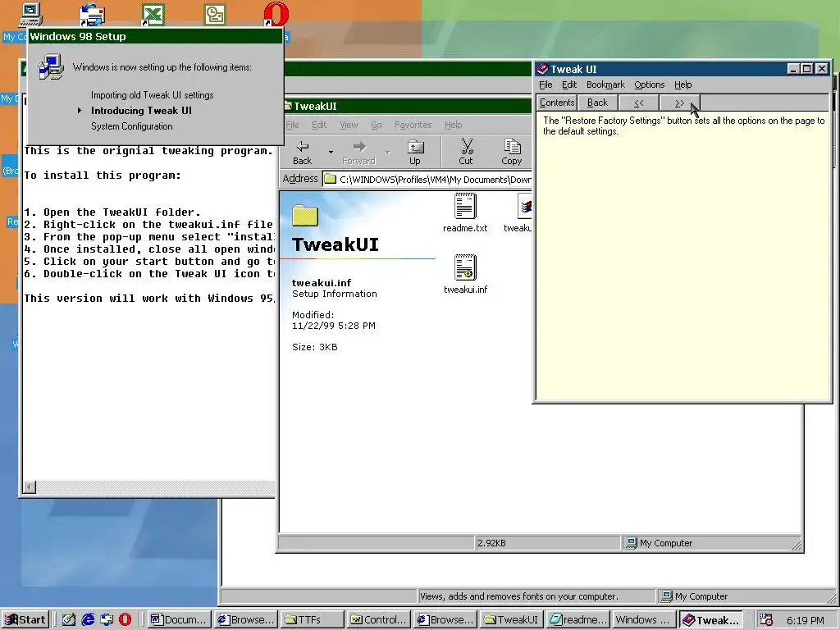Open Help menu in Tweak UI help window
The width and height of the screenshot is (840, 630).
pos(682,84)
